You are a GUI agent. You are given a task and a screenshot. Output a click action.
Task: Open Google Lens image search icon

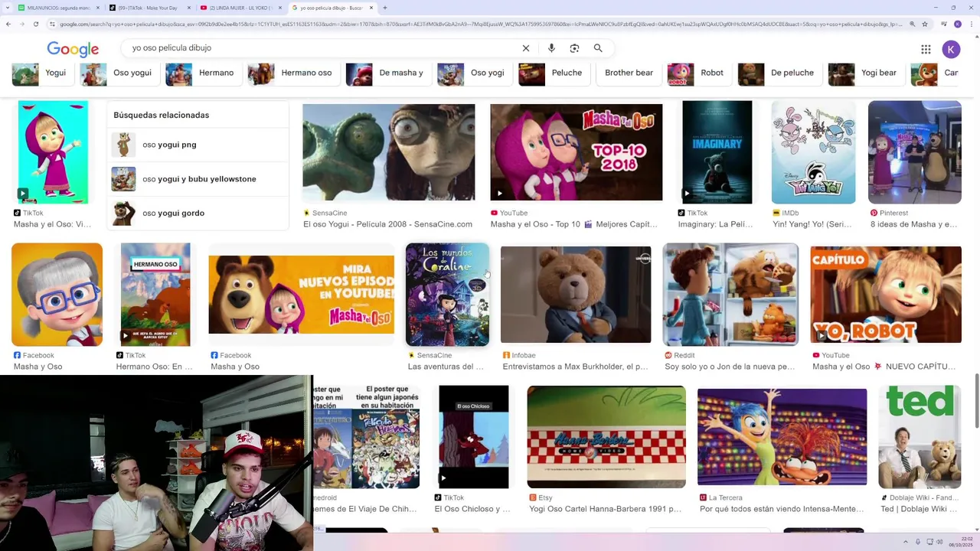tap(574, 48)
